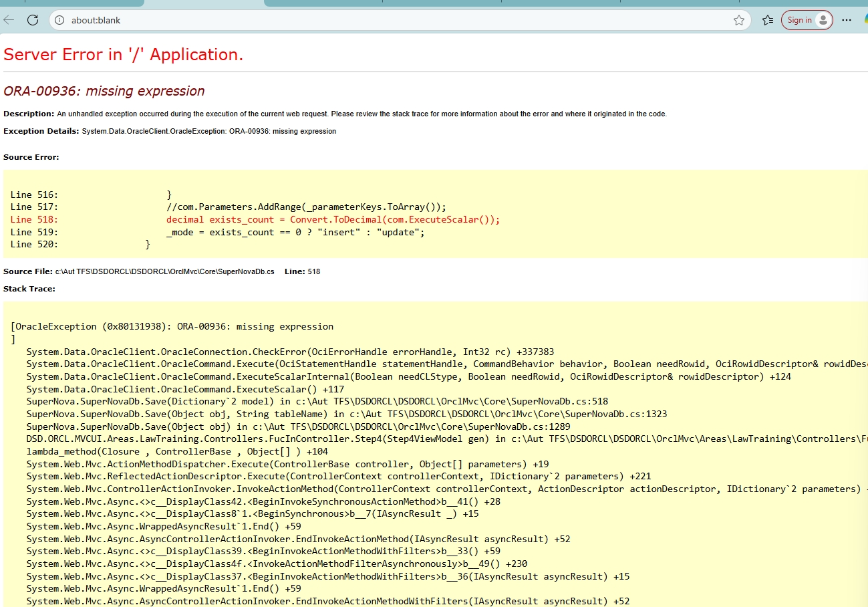
Task: Click SuperNovaDb.cs:1289 Save(Object obj) line
Action: [299, 427]
